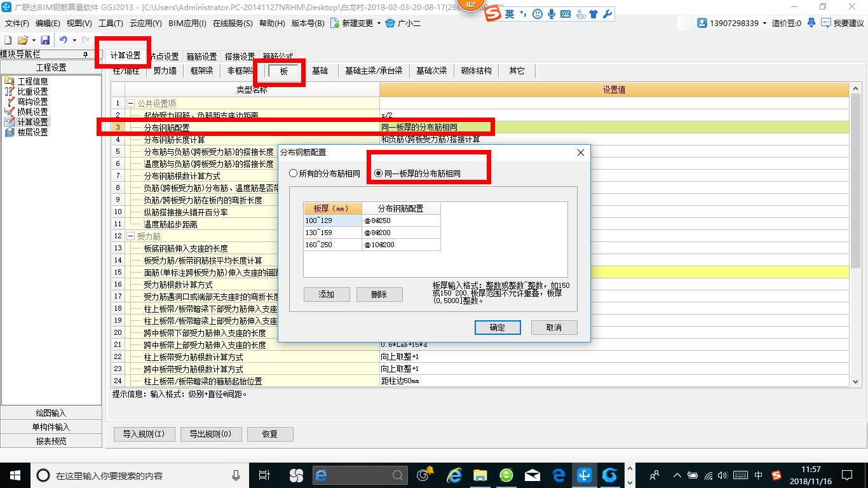Screen dimensions: 868x488
Task: Collapse the 公共设置项 group
Action: tap(131, 103)
